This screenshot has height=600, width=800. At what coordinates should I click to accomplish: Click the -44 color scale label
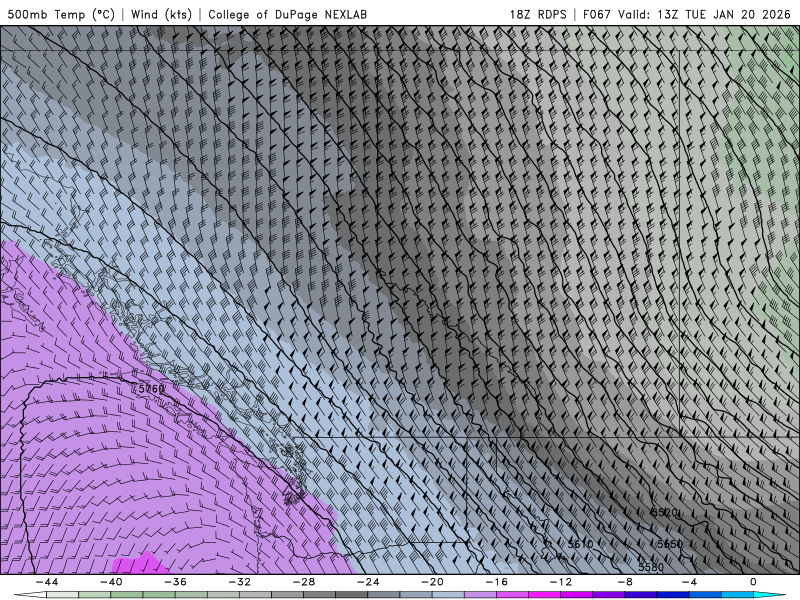(47, 582)
